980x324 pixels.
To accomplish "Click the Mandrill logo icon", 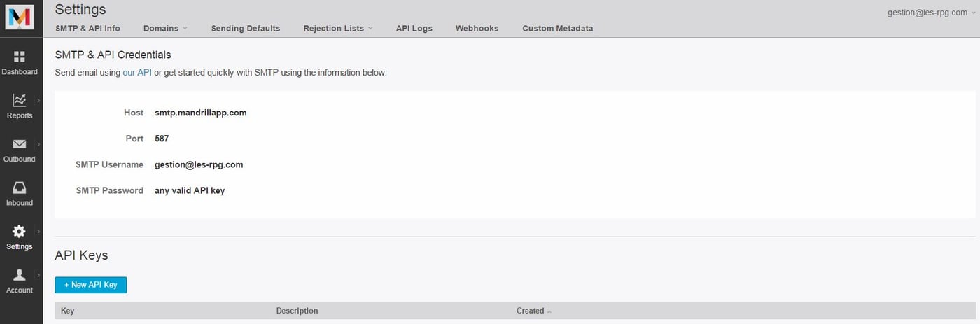I will click(x=19, y=16).
